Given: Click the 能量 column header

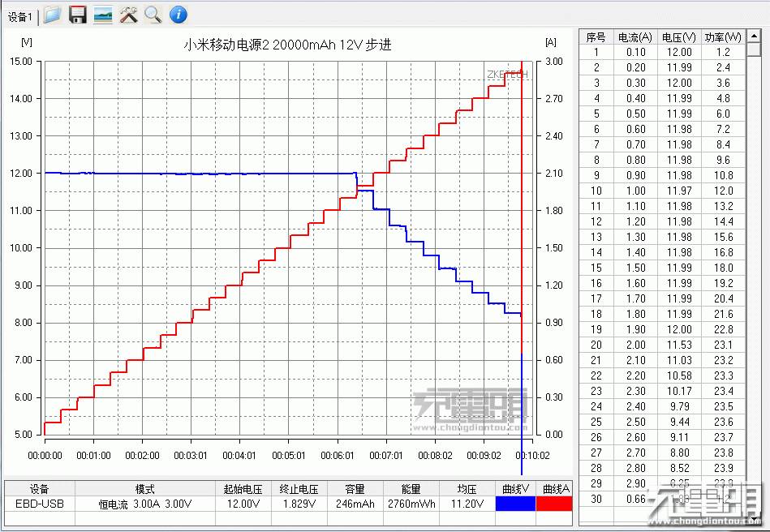Looking at the screenshot, I should click(x=411, y=489).
